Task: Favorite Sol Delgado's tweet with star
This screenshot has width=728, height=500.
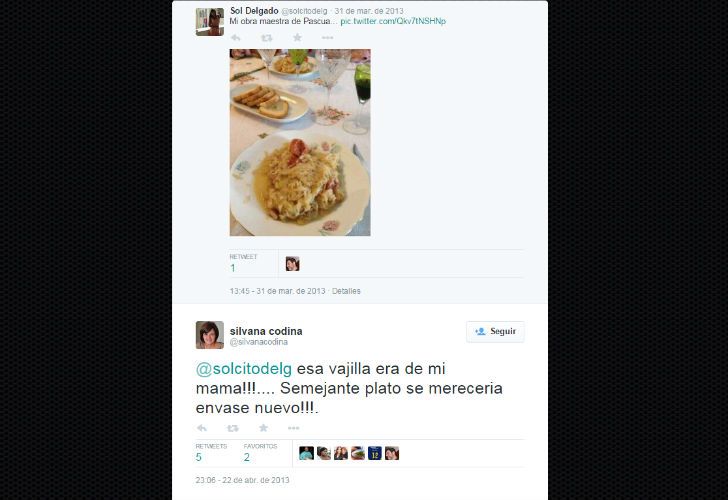Action: 297,37
